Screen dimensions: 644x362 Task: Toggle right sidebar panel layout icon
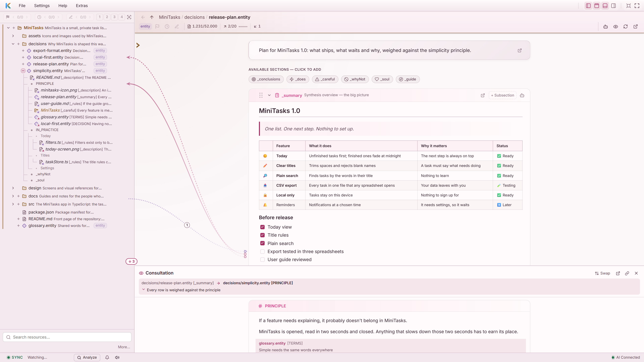pyautogui.click(x=613, y=6)
